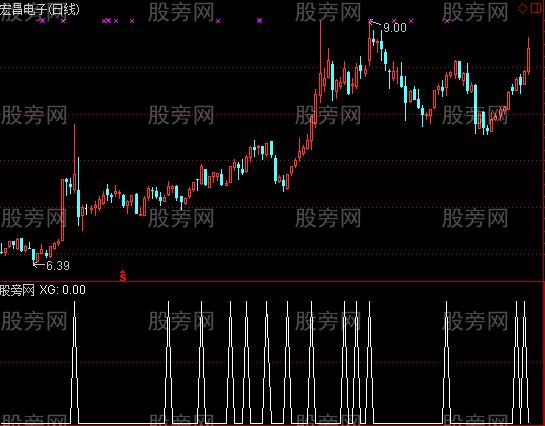The width and height of the screenshot is (545, 426).
Task: Click the red S marker below the candlesticks
Action: point(123,276)
